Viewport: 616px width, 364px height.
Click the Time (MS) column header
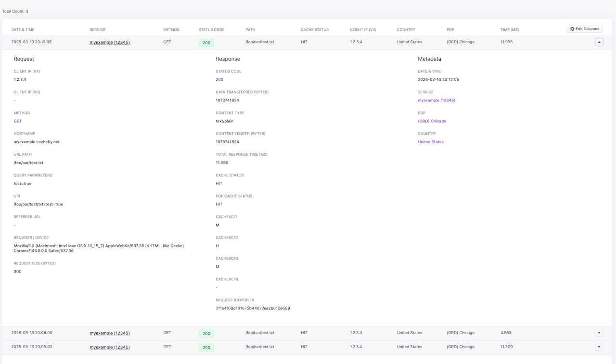(510, 30)
